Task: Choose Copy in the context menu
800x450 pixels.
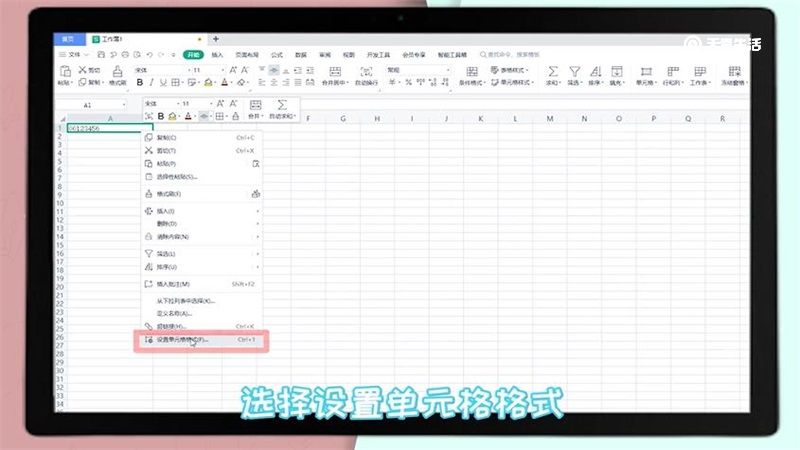Action: click(202, 138)
